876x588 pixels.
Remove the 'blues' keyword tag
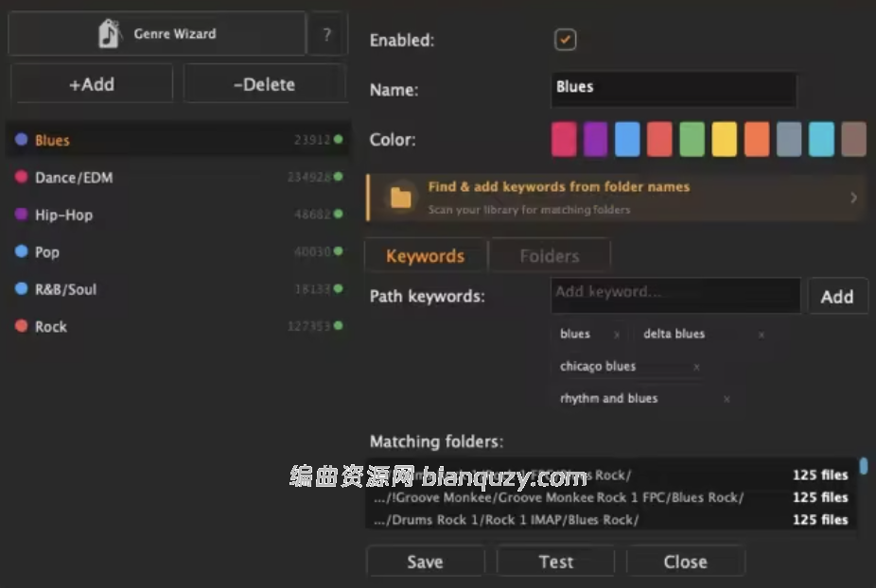[617, 335]
